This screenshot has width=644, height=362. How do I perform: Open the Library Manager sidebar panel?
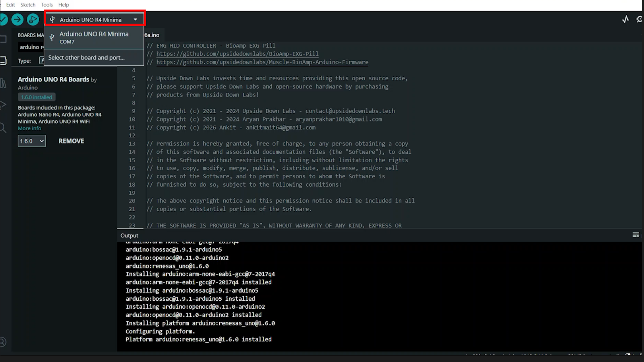click(3, 83)
